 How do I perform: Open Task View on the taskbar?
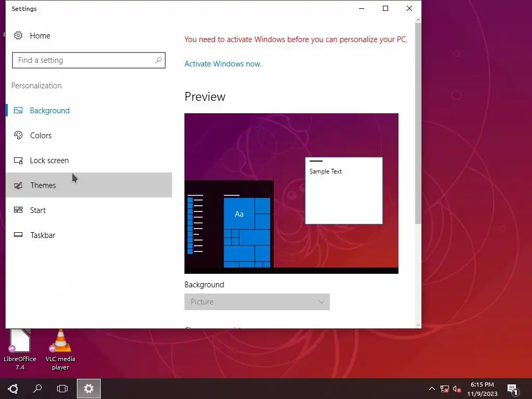62,389
